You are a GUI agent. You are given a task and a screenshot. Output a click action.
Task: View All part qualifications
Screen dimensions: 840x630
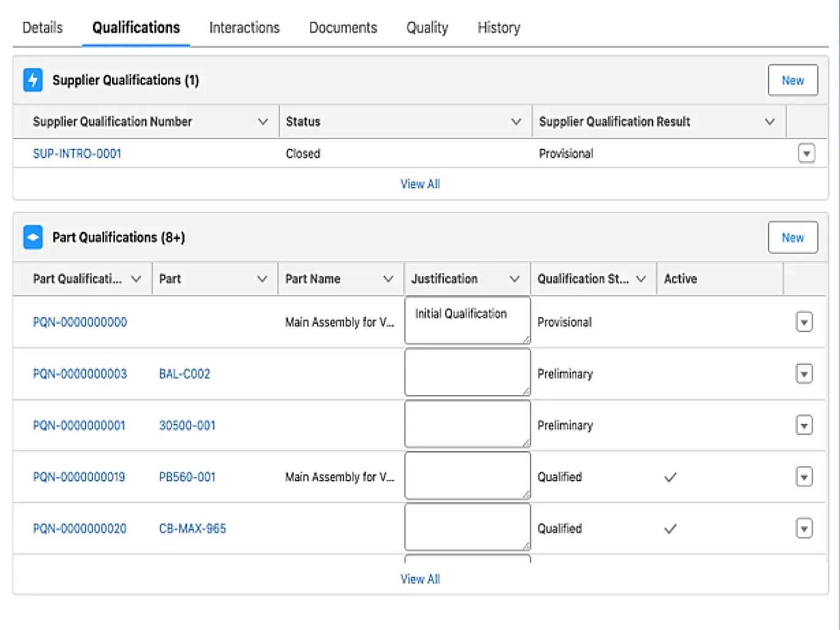(420, 579)
